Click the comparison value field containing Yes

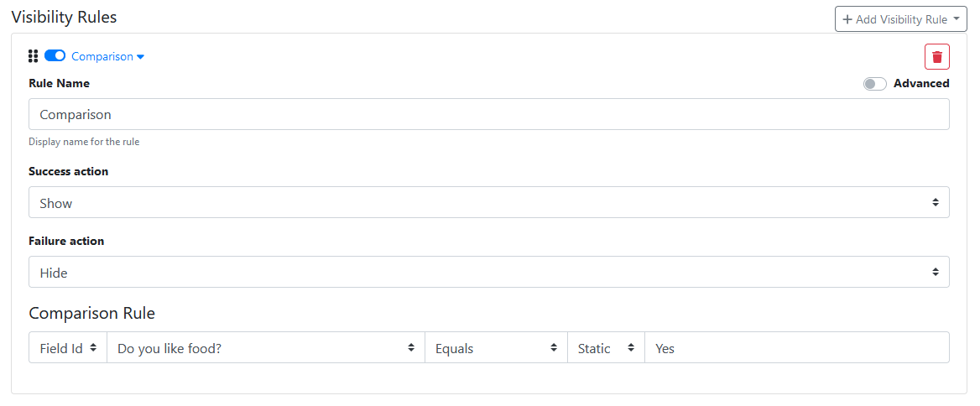pos(796,348)
